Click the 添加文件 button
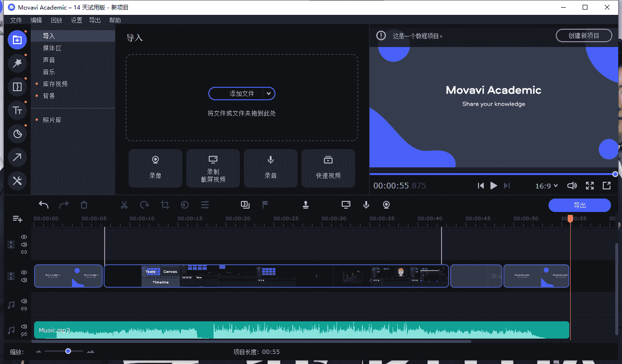The width and height of the screenshot is (622, 364). coord(241,94)
